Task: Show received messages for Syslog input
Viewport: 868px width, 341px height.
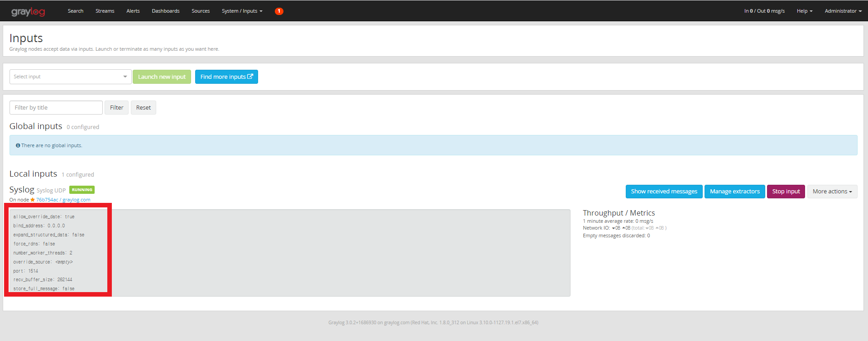Action: (664, 192)
